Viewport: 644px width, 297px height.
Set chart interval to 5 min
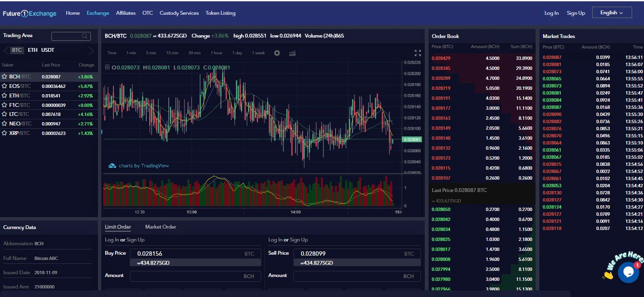pyautogui.click(x=151, y=53)
